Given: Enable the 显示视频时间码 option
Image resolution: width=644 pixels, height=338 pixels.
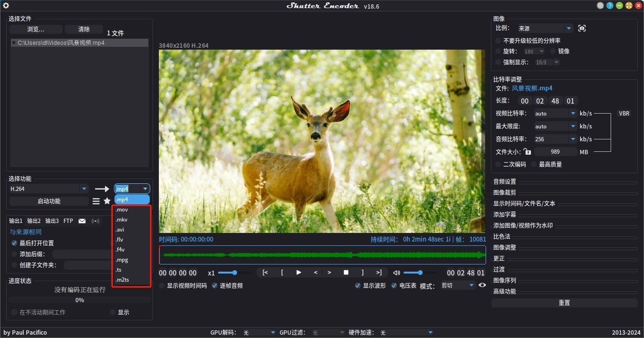Looking at the screenshot, I should tap(162, 286).
